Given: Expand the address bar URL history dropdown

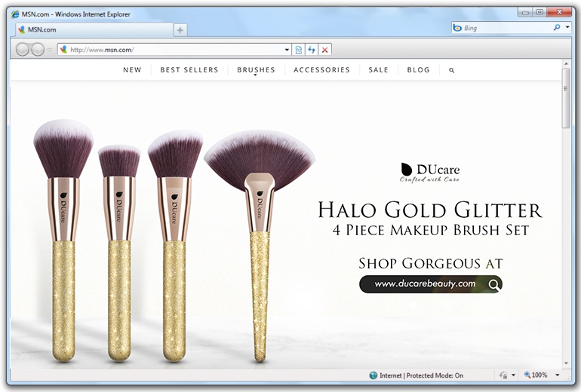Looking at the screenshot, I should tap(287, 50).
